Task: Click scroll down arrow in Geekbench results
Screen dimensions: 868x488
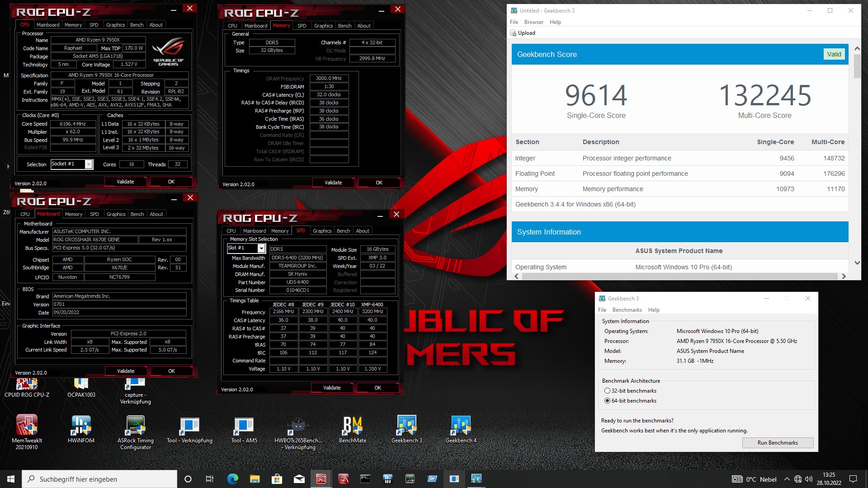Action: pos(857,263)
